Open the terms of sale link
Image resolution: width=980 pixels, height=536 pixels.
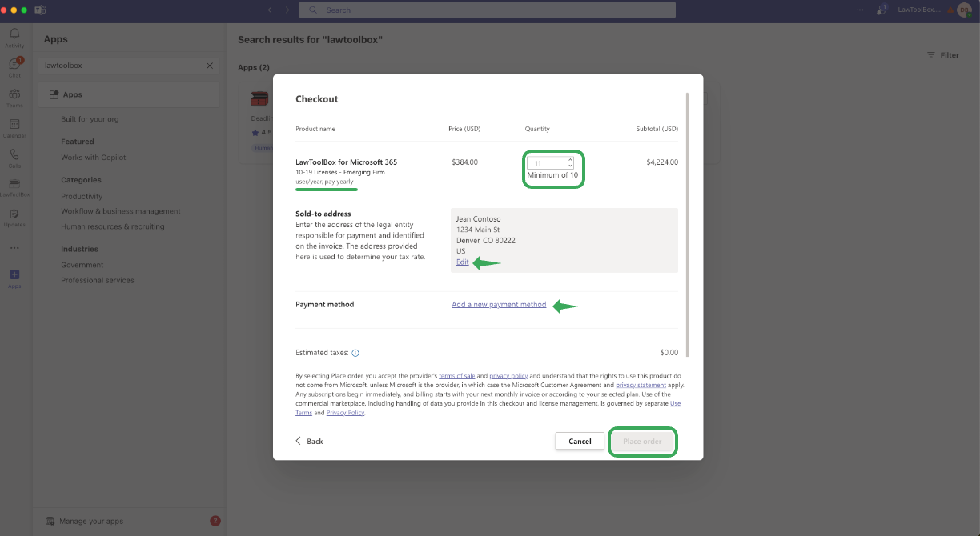(456, 375)
